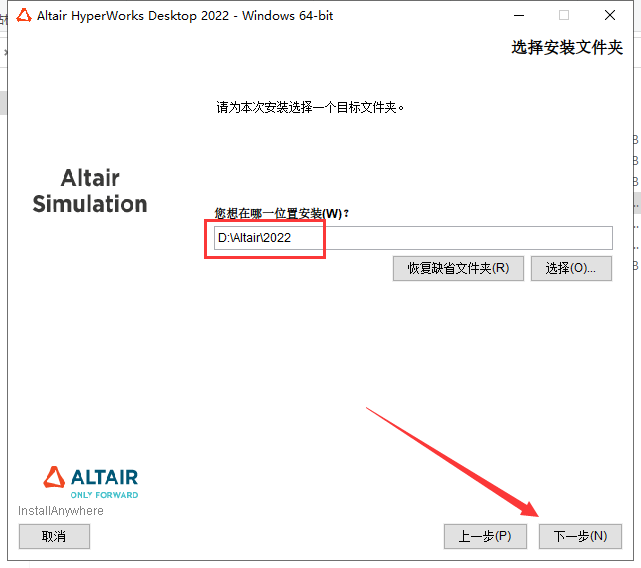Click the maximize button in the title bar
The image size is (641, 568).
coord(564,16)
